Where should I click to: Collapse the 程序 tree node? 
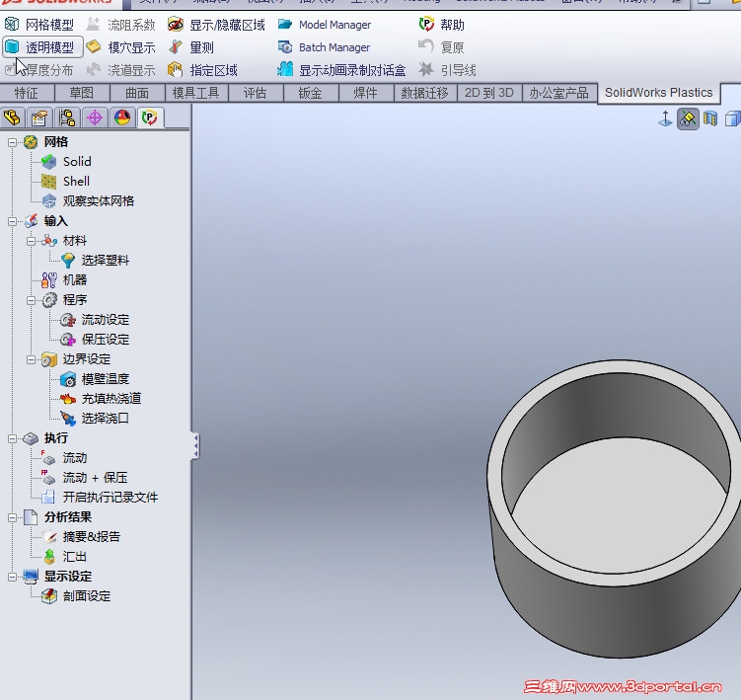(32, 300)
